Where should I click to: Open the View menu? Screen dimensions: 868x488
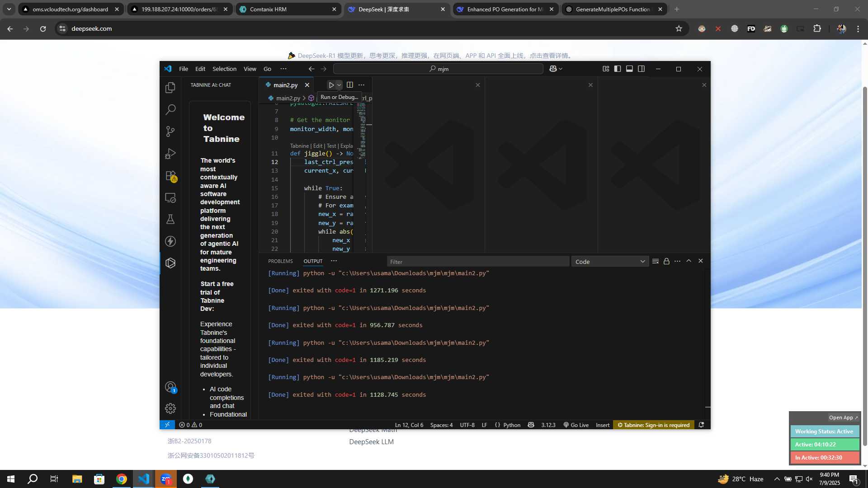[x=250, y=69]
